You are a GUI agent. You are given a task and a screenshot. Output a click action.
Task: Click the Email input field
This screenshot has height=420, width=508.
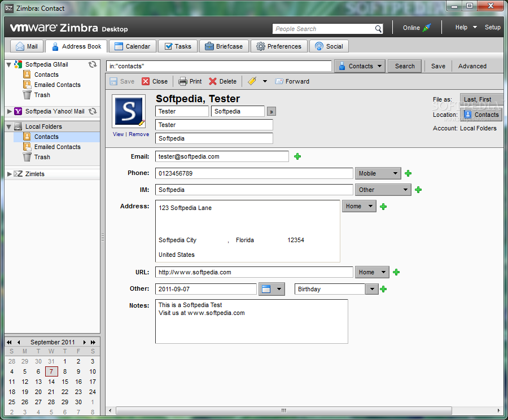(222, 156)
